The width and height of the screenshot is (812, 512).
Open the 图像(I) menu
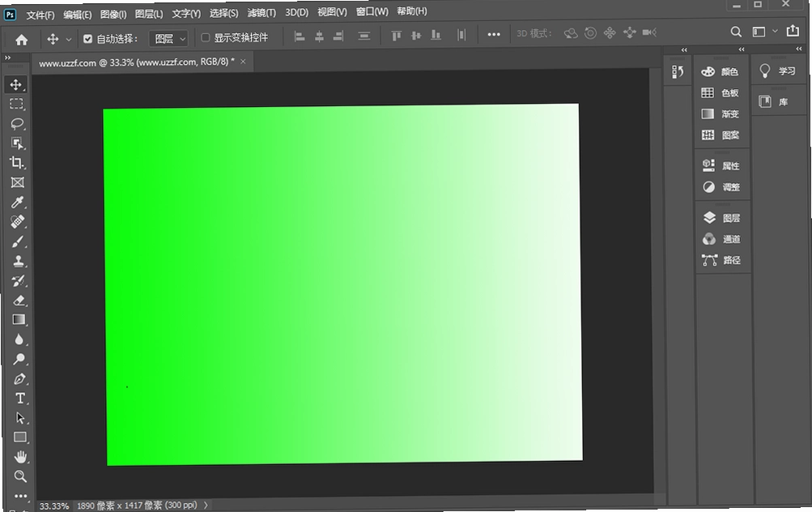click(x=113, y=14)
